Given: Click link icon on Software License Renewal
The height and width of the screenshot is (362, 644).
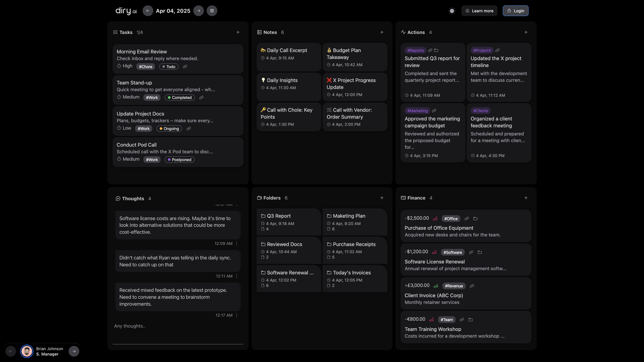Looking at the screenshot, I should (471, 252).
